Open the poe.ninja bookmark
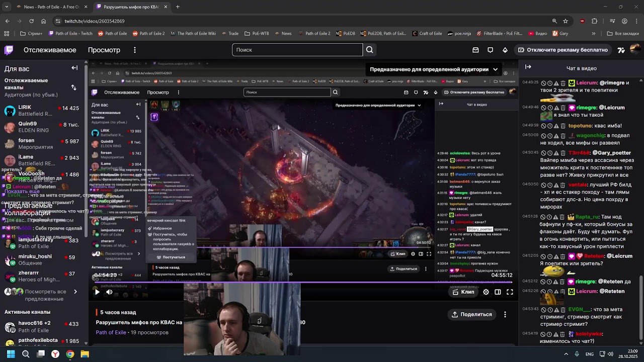Screen dimensions: 644x362 point(460,34)
